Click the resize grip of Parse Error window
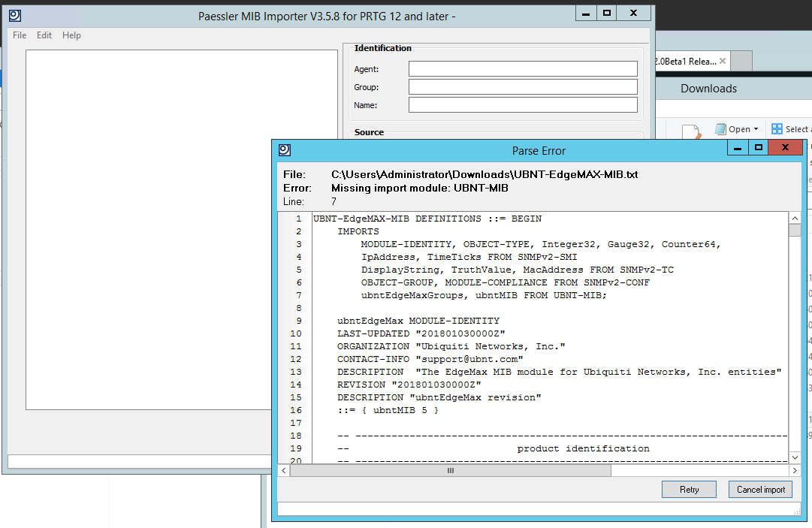The image size is (812, 528). coord(797,511)
